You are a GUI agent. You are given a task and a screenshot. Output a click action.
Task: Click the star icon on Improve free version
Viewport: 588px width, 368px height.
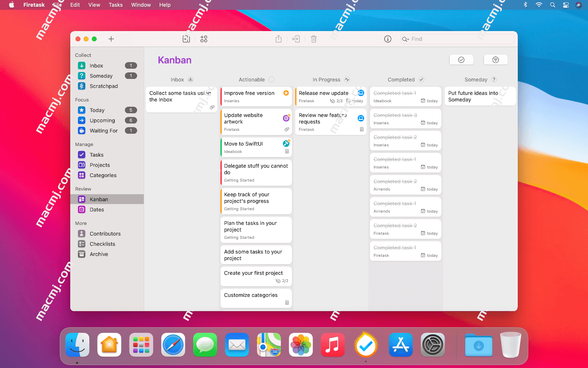(x=286, y=93)
